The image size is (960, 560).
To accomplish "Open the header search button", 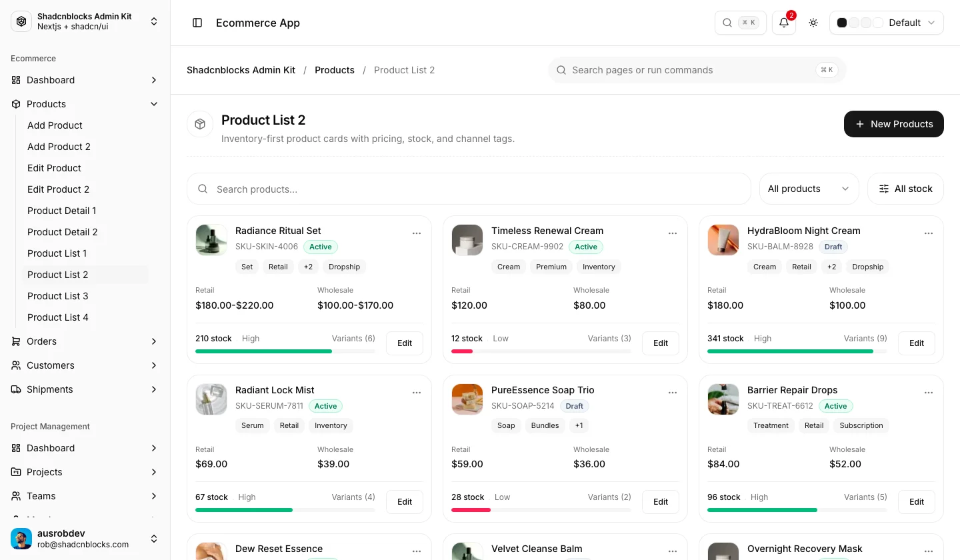I will click(740, 23).
